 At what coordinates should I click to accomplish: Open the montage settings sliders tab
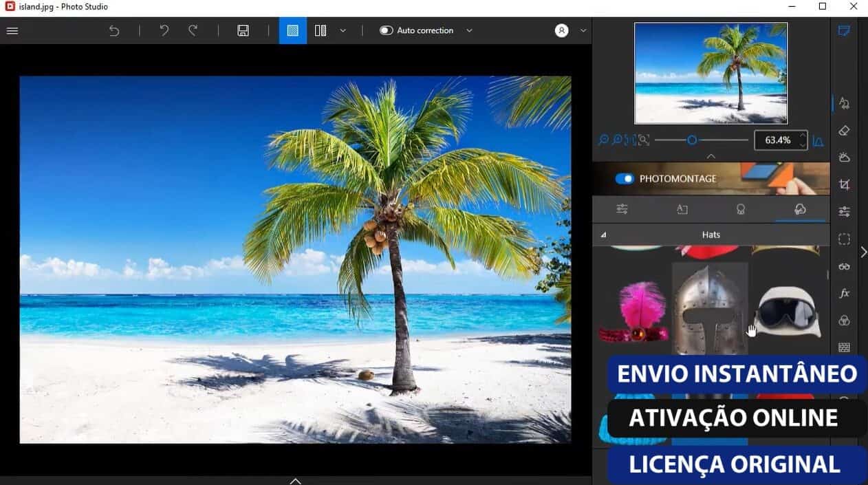point(622,209)
